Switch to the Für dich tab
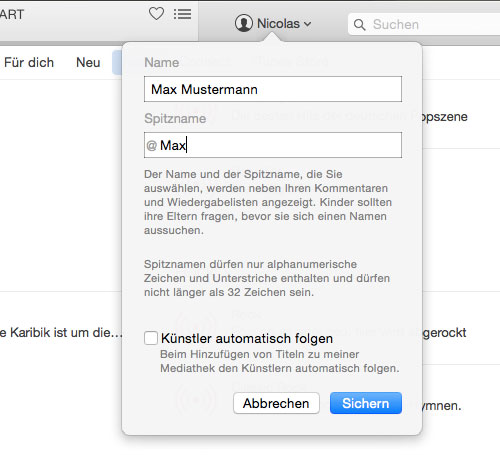Image resolution: width=500 pixels, height=455 pixels. (29, 63)
